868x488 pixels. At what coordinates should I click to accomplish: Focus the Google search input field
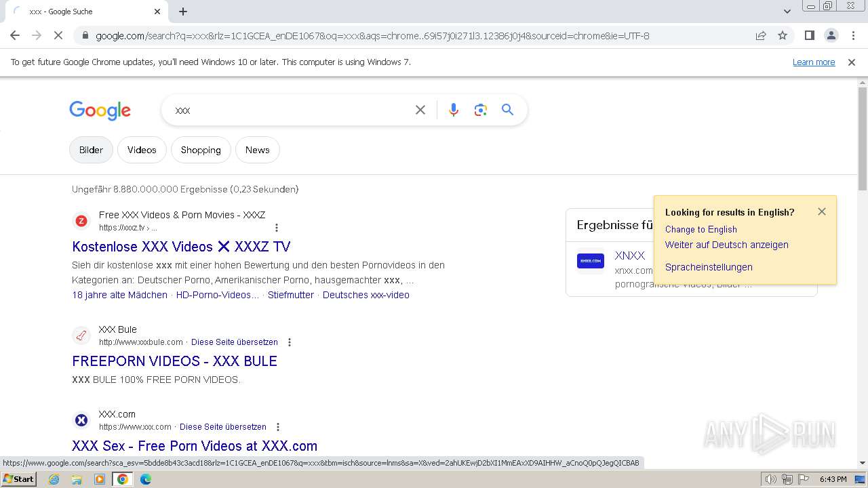click(x=292, y=110)
